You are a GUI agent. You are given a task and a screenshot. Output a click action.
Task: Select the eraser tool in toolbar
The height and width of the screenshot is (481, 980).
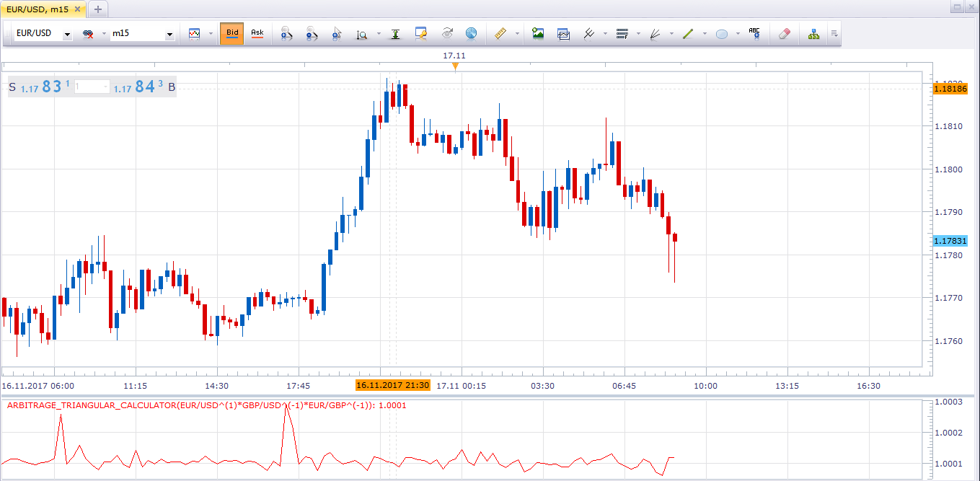[785, 33]
